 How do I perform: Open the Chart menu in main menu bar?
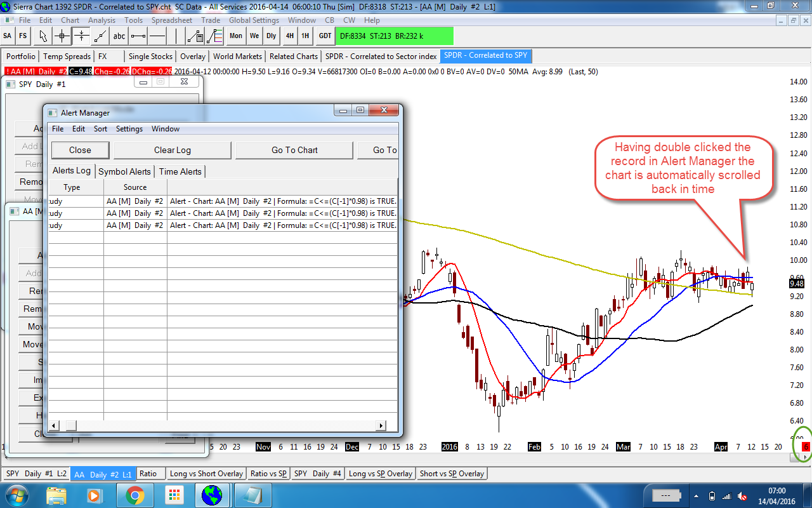[x=70, y=20]
